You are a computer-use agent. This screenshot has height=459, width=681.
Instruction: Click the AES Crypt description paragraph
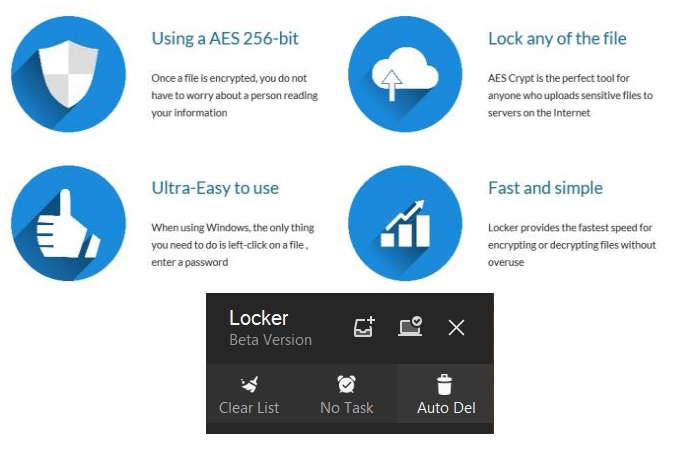click(x=570, y=95)
